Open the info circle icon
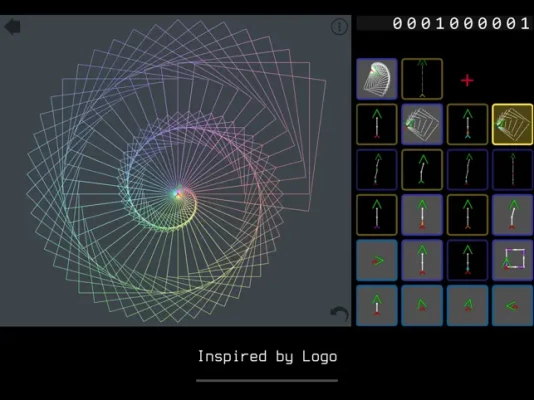The width and height of the screenshot is (534, 400). tap(339, 27)
